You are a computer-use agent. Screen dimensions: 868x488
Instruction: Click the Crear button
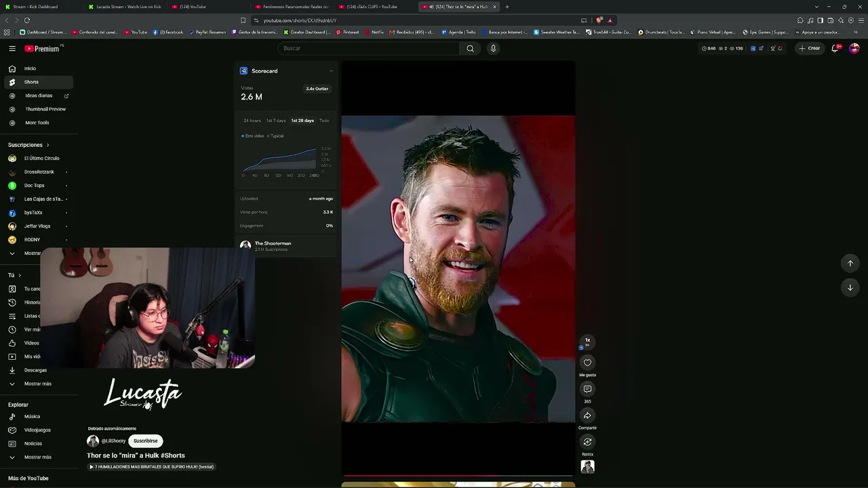coord(810,48)
